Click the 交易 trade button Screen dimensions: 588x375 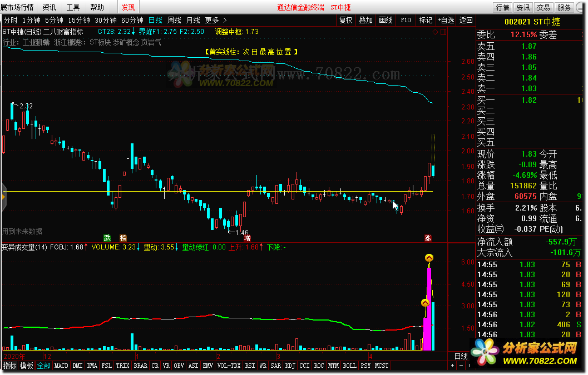(543, 7)
